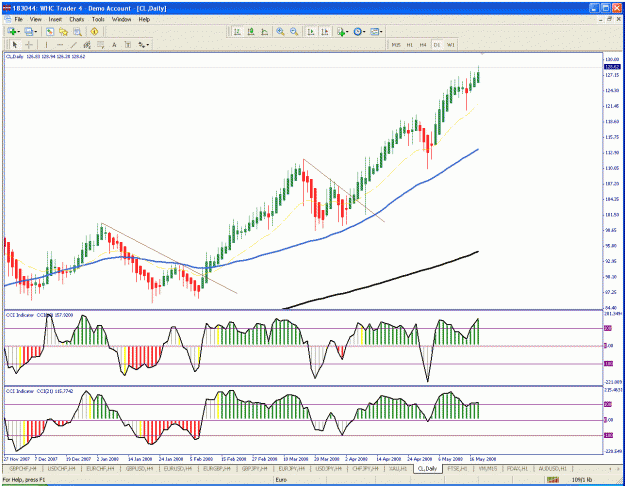
Task: Switch timeframe to H4
Action: [423, 45]
